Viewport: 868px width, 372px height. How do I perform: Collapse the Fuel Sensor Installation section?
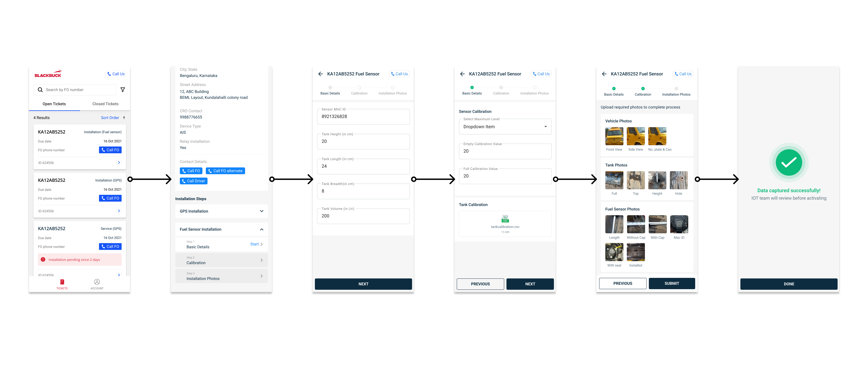(x=221, y=230)
